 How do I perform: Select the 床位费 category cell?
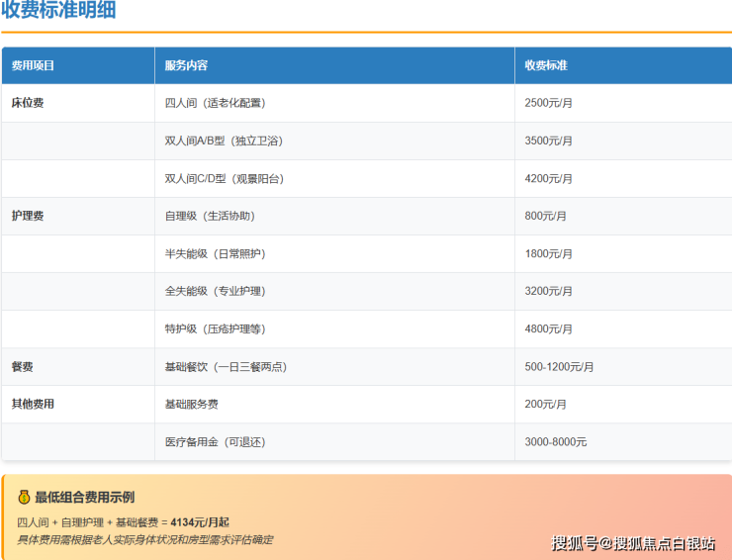28,103
